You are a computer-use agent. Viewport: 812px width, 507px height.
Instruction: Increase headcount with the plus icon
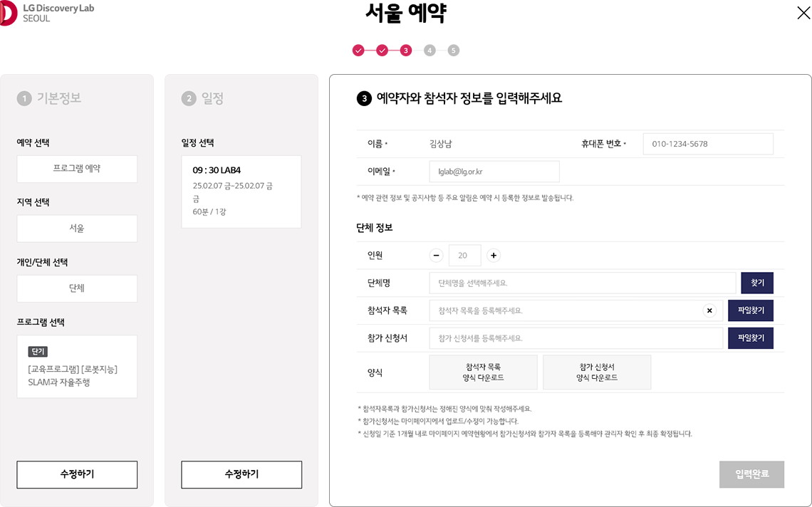pos(494,256)
